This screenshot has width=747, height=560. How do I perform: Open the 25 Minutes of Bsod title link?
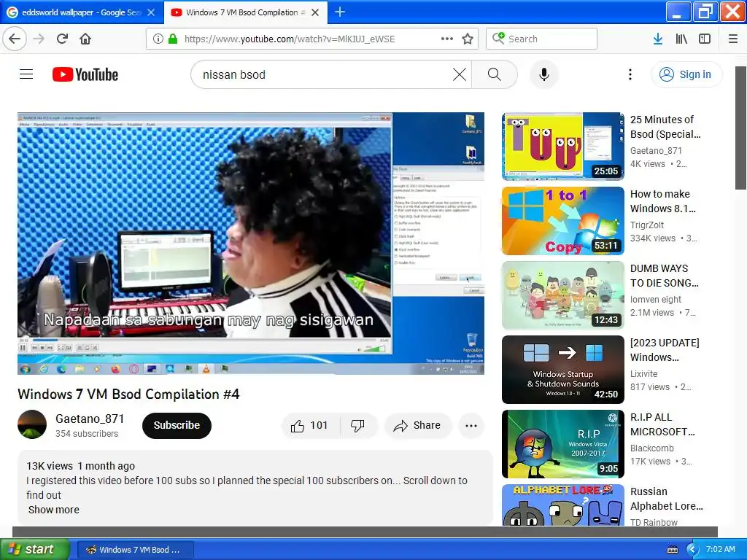665,127
